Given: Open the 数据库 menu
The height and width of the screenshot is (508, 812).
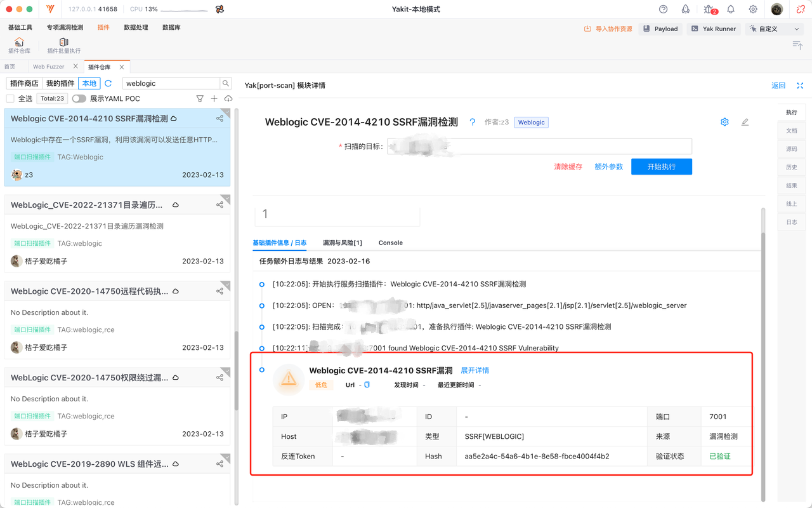Looking at the screenshot, I should pyautogui.click(x=171, y=27).
